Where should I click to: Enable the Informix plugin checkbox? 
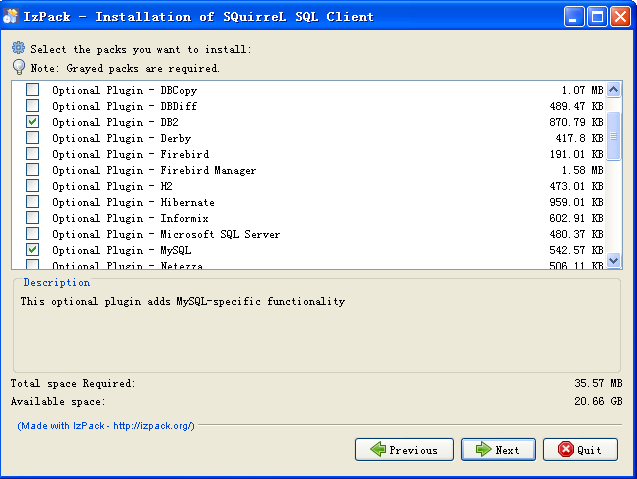(32, 218)
